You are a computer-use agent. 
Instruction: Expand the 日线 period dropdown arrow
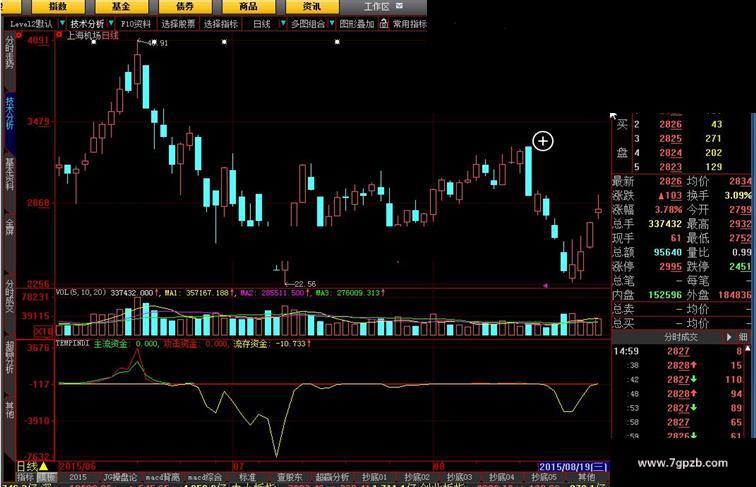283,23
